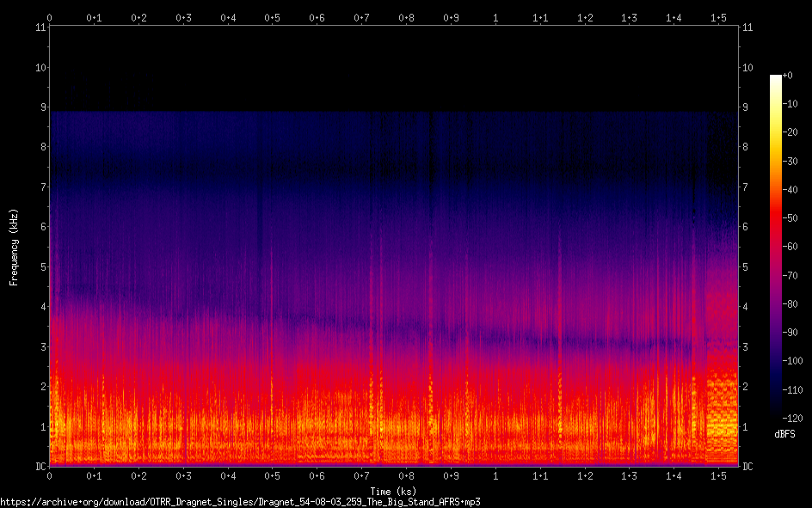Click the white top of the color scale bar

point(776,79)
